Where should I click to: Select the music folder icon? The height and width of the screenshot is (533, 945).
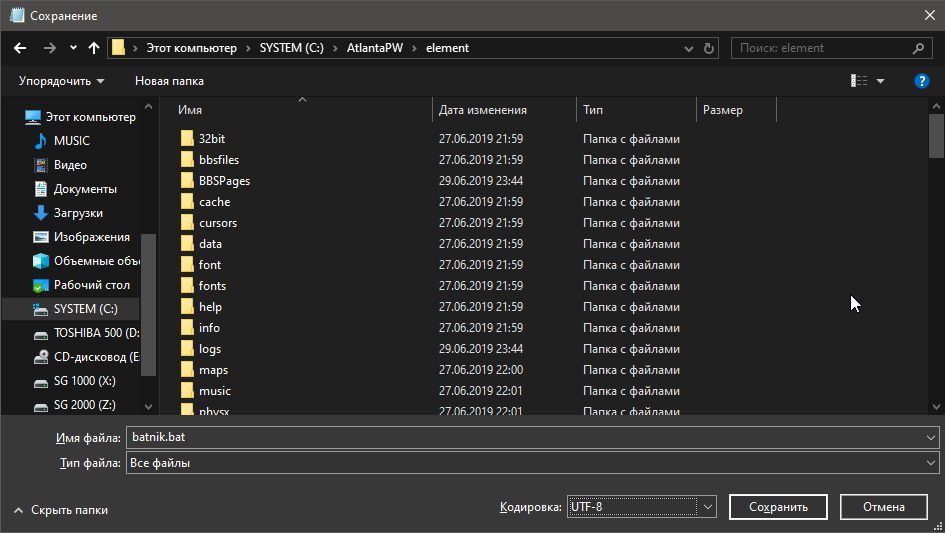click(187, 391)
